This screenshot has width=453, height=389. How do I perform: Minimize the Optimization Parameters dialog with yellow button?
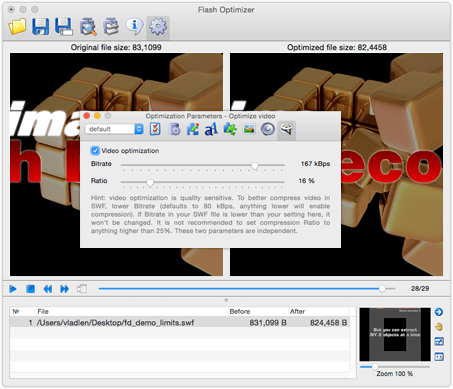pyautogui.click(x=97, y=116)
